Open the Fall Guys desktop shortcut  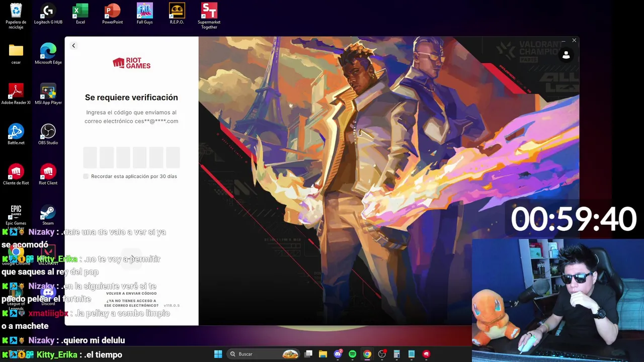coord(145,14)
